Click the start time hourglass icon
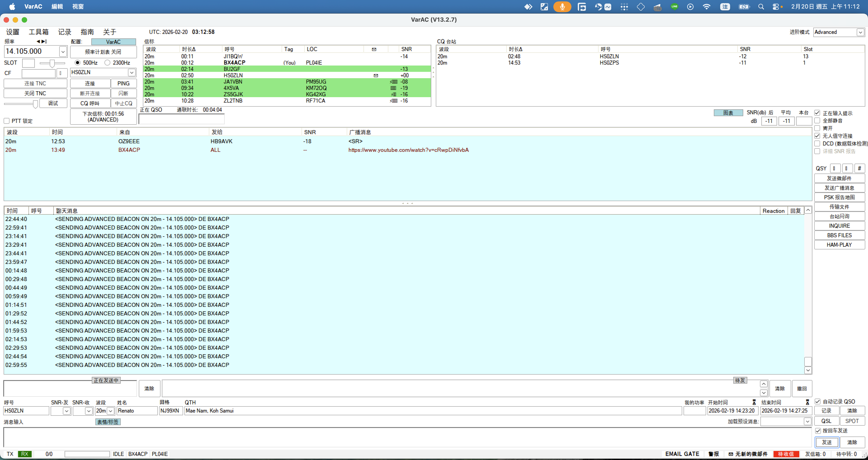 coord(754,402)
